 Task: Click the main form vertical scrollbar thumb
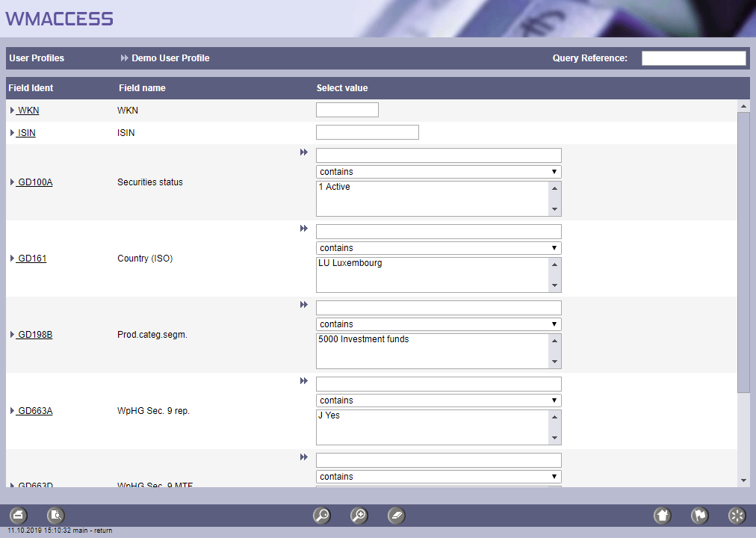[743, 253]
